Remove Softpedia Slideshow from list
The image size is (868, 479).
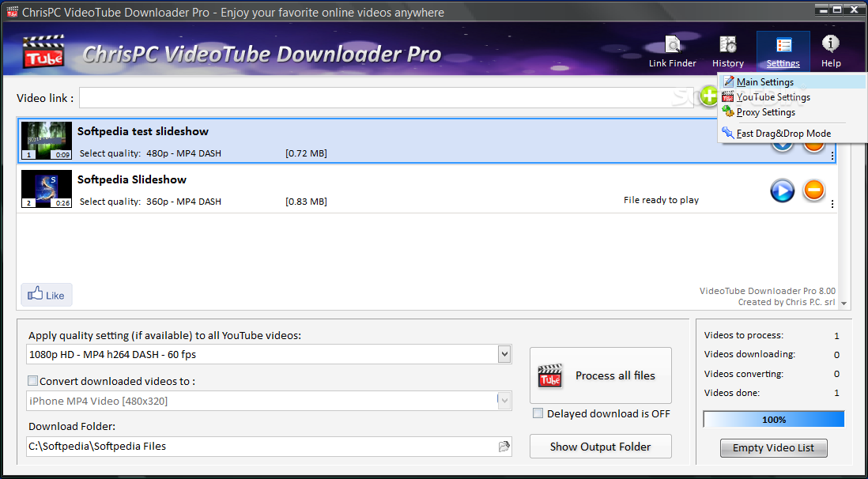coord(813,190)
